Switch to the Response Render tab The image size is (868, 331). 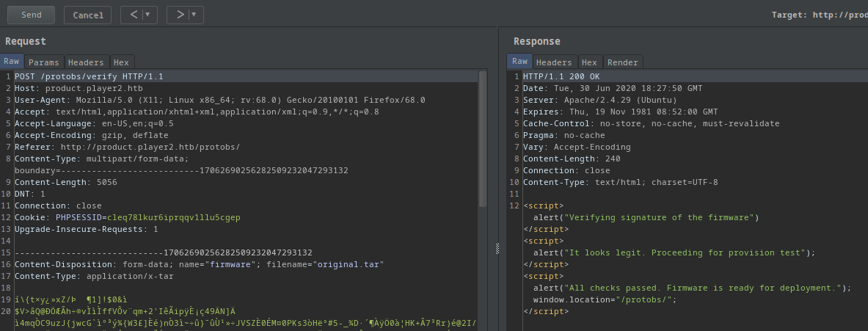(622, 62)
